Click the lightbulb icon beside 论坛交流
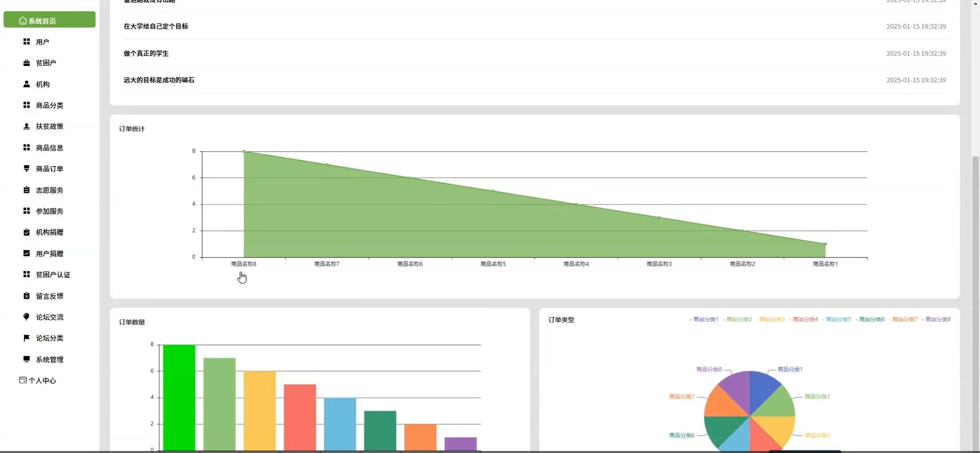 26,316
